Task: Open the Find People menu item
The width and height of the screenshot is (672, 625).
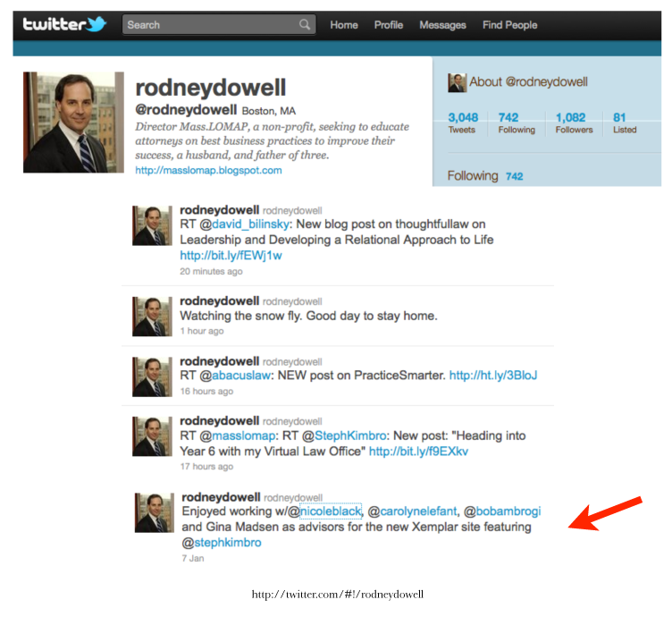Action: [509, 25]
